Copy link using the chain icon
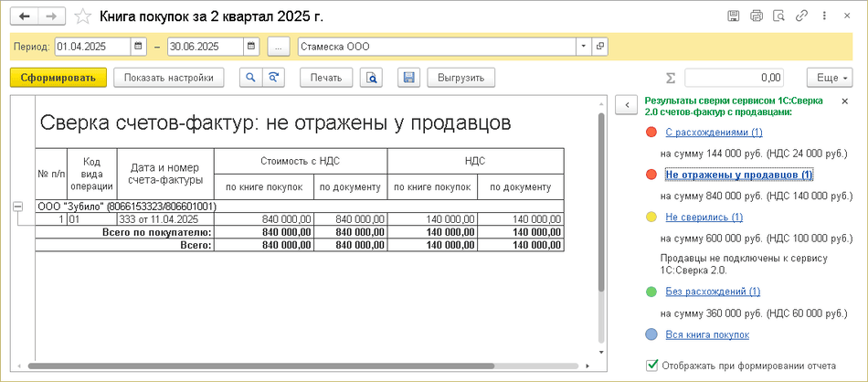 800,16
